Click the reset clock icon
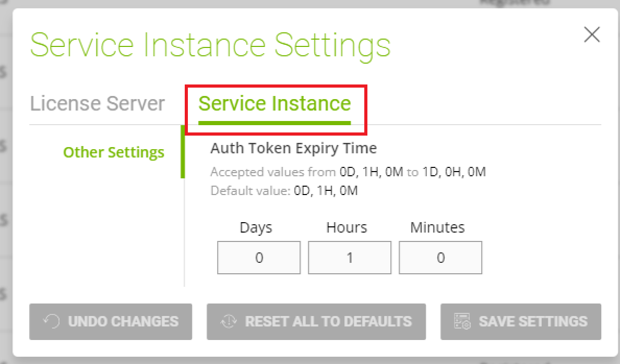The height and width of the screenshot is (364, 620). (229, 321)
